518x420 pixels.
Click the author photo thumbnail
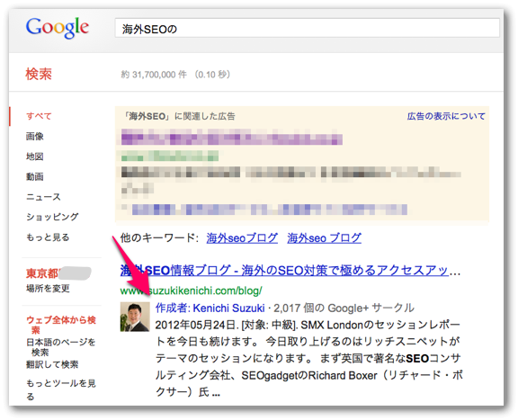click(135, 317)
